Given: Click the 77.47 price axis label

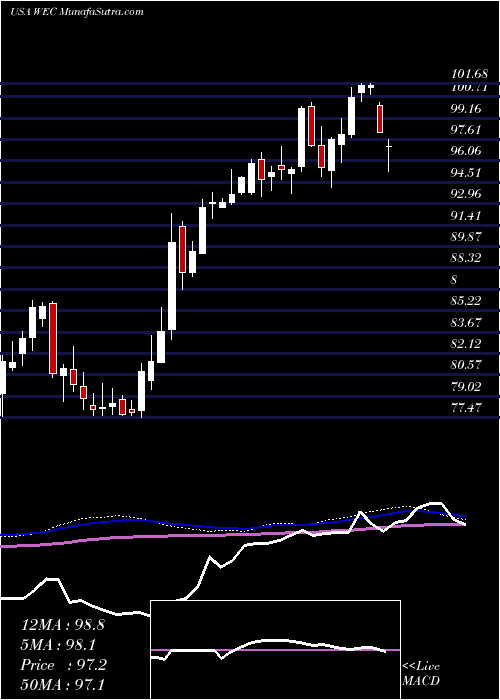Looking at the screenshot, I should (x=467, y=407).
